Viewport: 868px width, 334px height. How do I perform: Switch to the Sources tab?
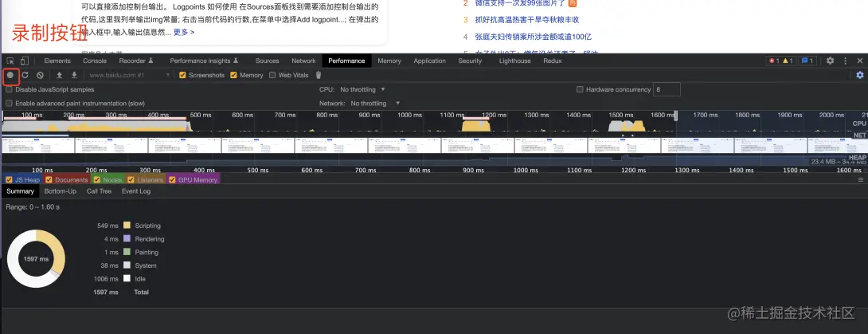[267, 61]
